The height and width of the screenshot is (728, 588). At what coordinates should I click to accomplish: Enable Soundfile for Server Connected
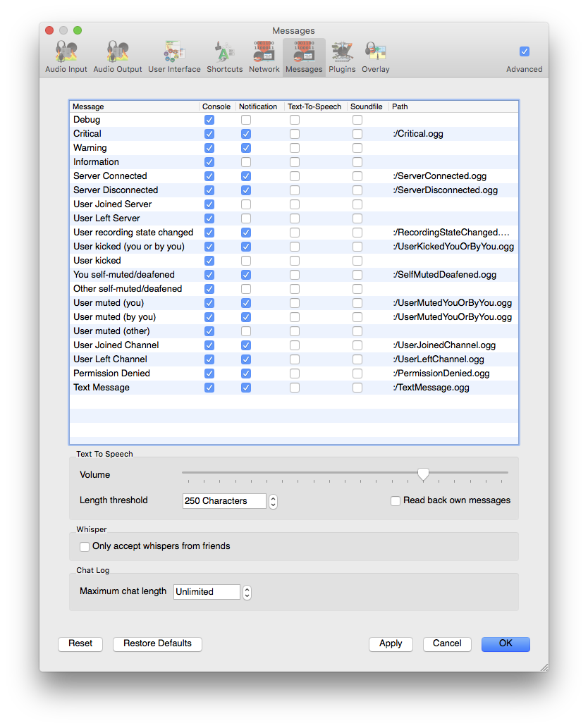pyautogui.click(x=357, y=176)
